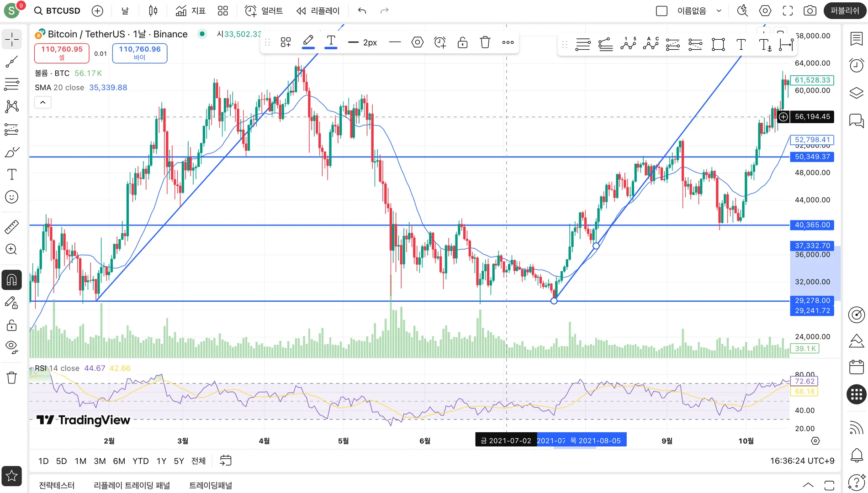The height and width of the screenshot is (493, 868).
Task: Select the ruler measure tool
Action: (12, 227)
